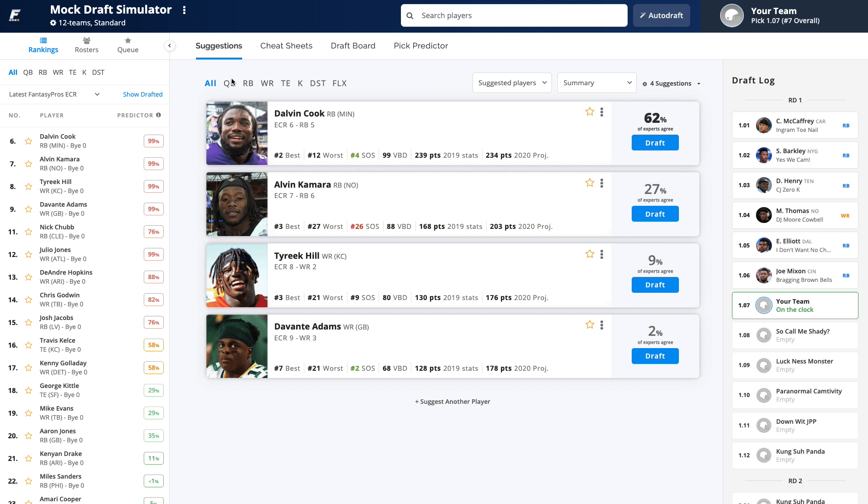Star Dalvin Cook on suggestion card
The height and width of the screenshot is (504, 868).
(x=590, y=111)
